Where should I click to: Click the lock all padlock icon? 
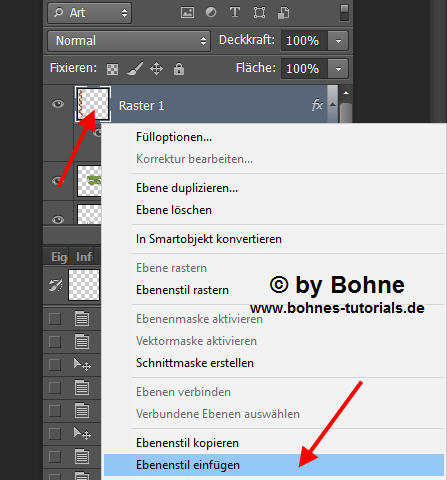pyautogui.click(x=179, y=69)
